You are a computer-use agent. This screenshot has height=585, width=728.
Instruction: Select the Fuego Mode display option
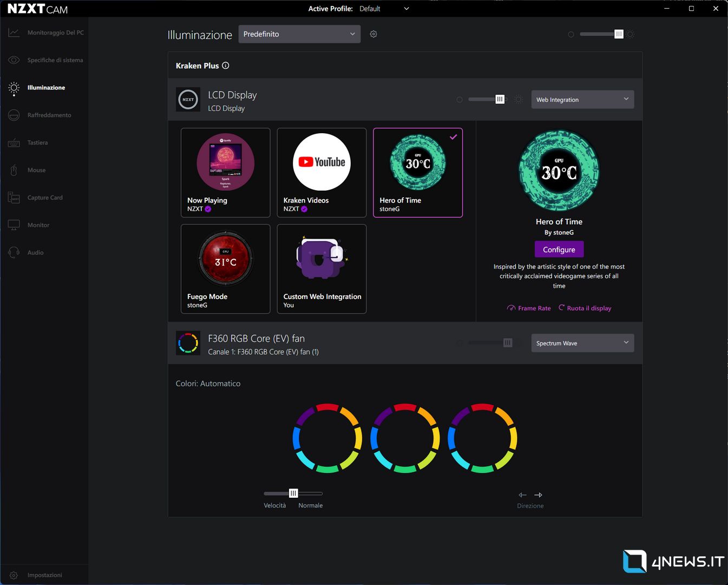pos(225,269)
